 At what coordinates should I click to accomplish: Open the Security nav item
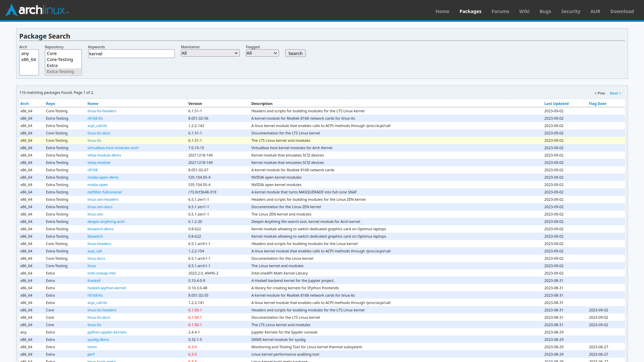click(571, 11)
